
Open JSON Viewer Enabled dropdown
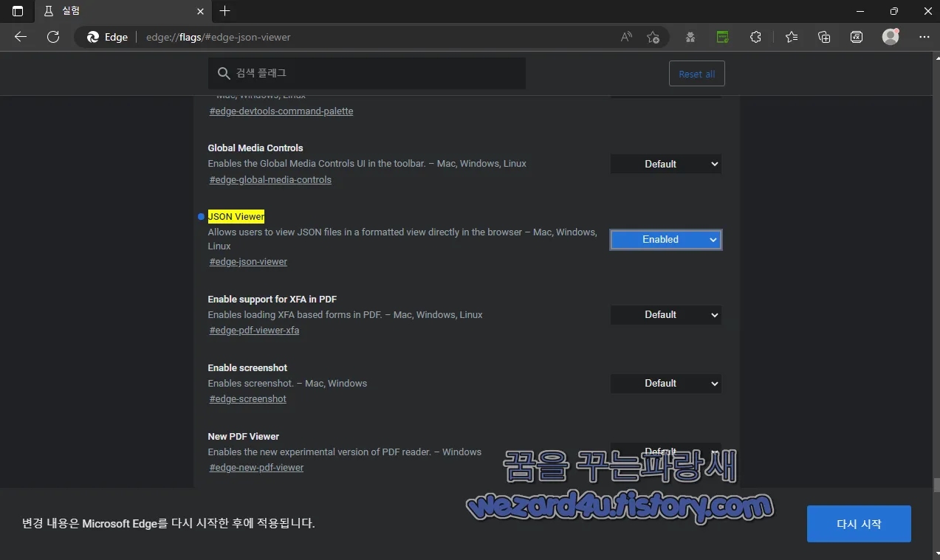pos(666,239)
